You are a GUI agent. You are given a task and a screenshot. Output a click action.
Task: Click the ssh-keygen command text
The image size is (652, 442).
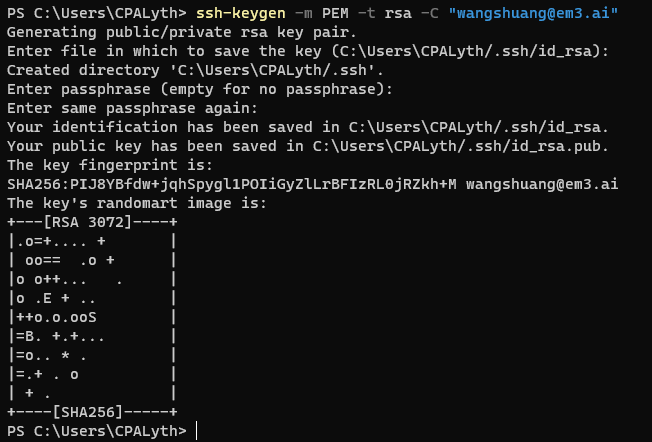241,13
